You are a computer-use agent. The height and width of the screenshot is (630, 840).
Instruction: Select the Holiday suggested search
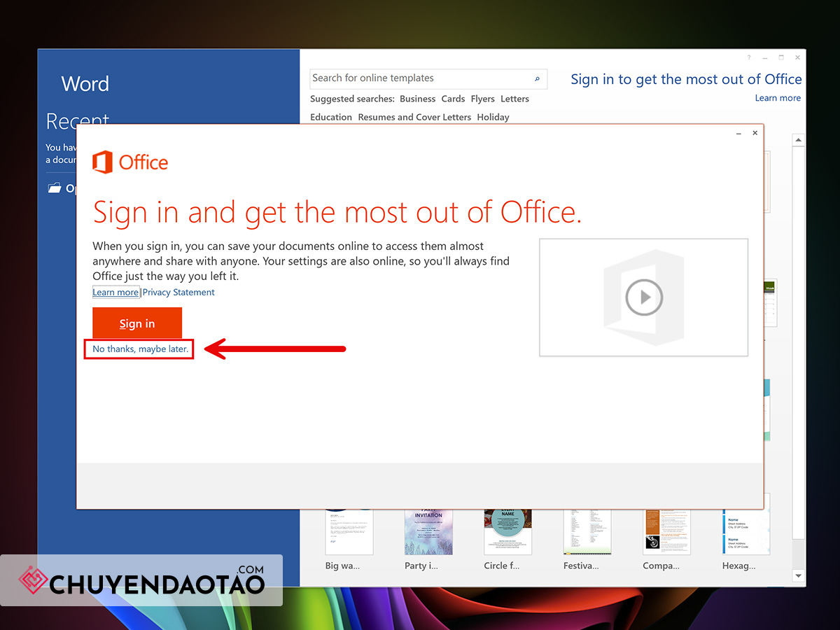tap(493, 117)
